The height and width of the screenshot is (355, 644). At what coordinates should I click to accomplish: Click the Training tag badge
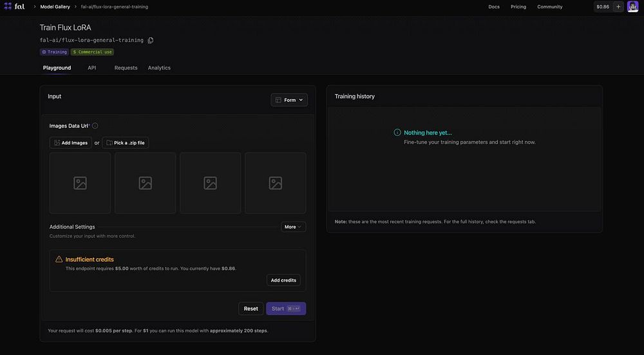pos(54,52)
